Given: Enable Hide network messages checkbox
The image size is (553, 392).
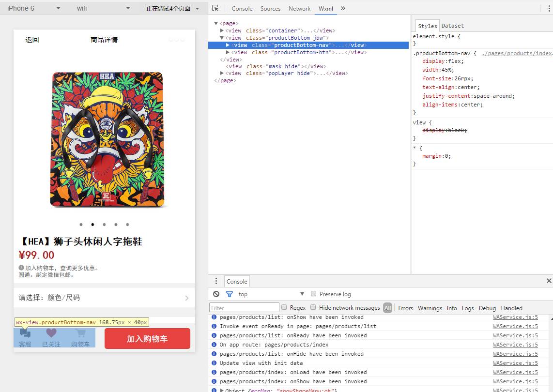Looking at the screenshot, I should click(x=313, y=307).
